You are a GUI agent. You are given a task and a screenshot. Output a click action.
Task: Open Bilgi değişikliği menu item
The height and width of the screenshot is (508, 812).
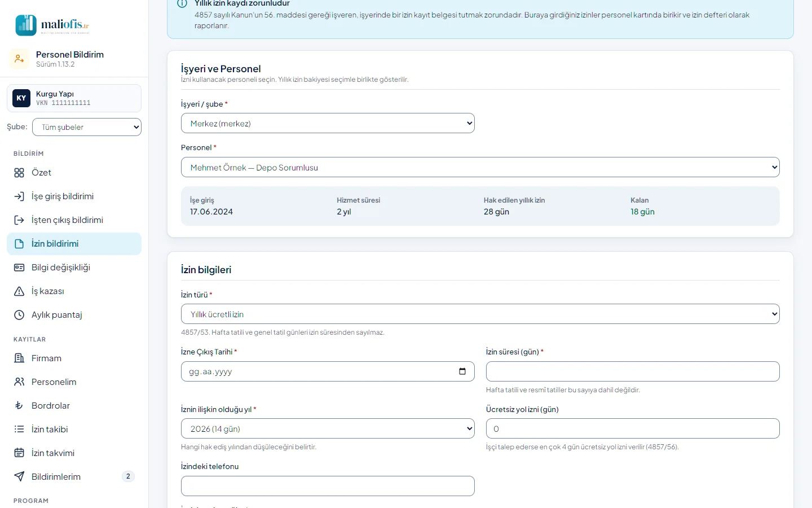pos(74,268)
